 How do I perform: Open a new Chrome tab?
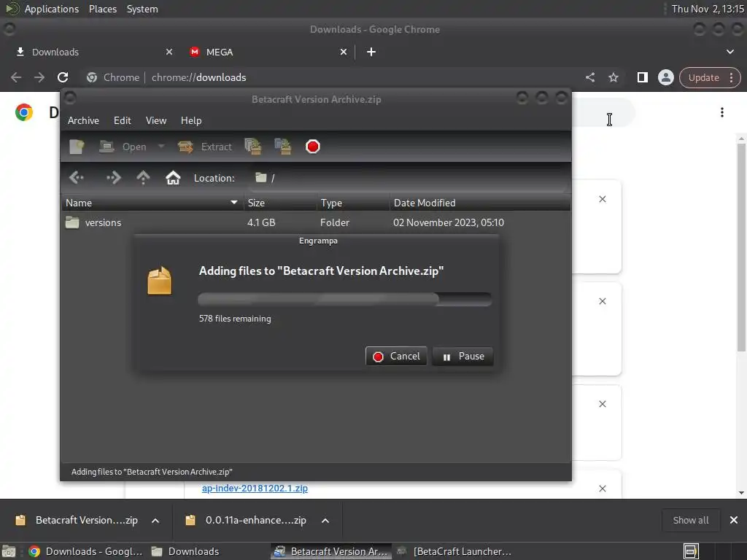pyautogui.click(x=371, y=52)
